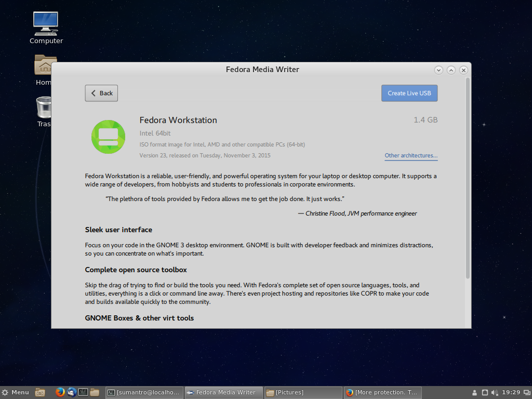Click the Christine Flood attribution line
This screenshot has height=399, width=532.
click(357, 214)
